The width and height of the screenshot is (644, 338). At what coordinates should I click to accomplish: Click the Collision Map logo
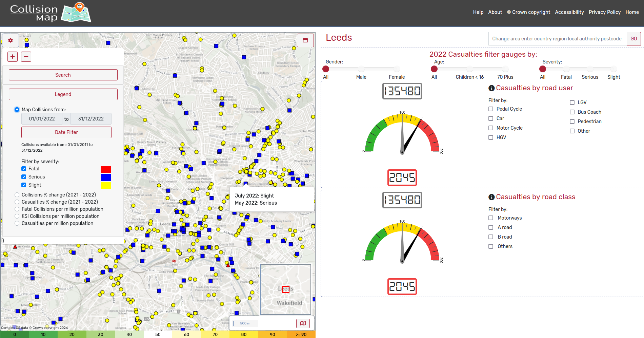point(51,13)
